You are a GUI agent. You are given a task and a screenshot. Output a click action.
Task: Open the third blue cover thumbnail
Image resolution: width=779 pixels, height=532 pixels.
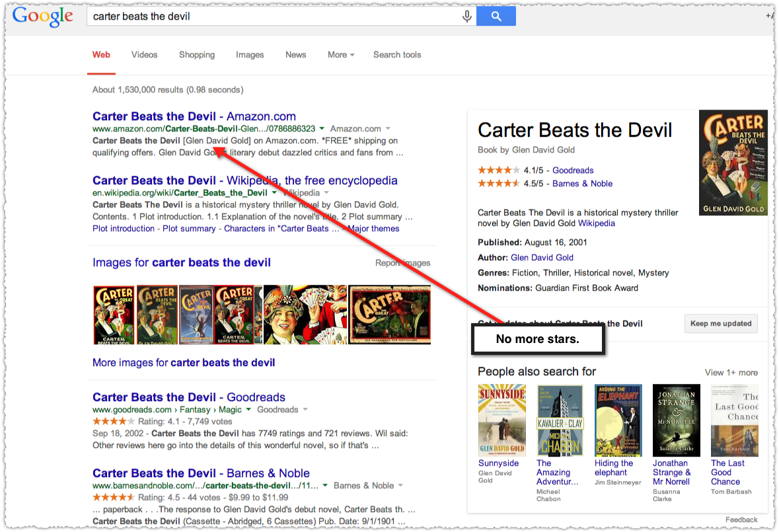tap(196, 315)
